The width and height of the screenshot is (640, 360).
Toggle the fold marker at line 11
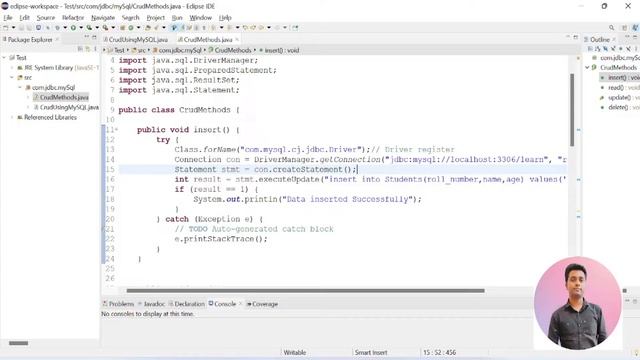116,130
